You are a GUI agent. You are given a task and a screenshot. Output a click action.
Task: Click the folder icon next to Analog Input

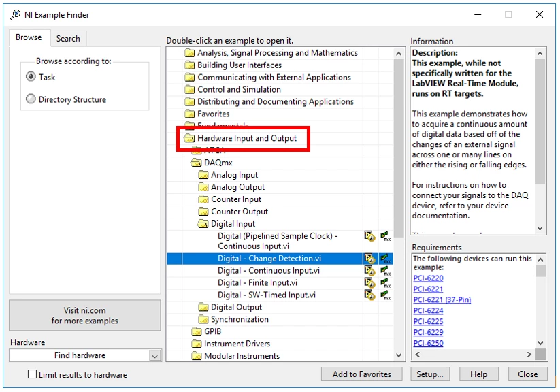coord(203,175)
